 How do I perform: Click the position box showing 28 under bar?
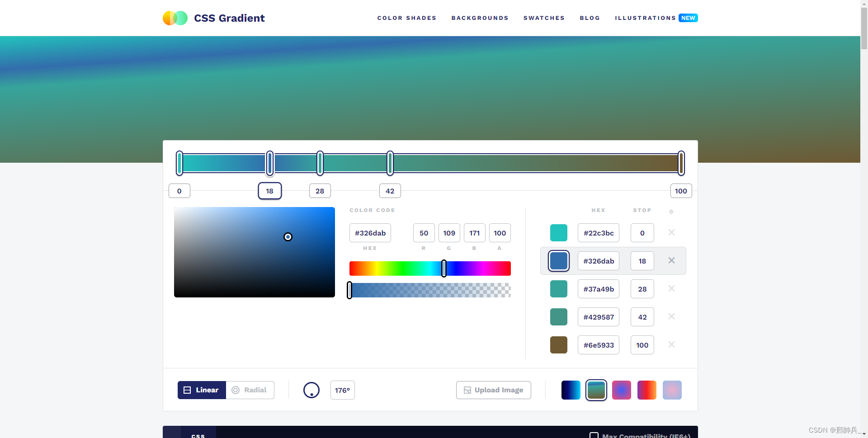pos(320,191)
